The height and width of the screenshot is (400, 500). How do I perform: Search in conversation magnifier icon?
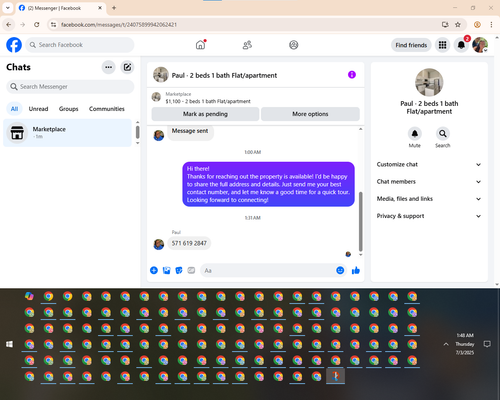[443, 134]
